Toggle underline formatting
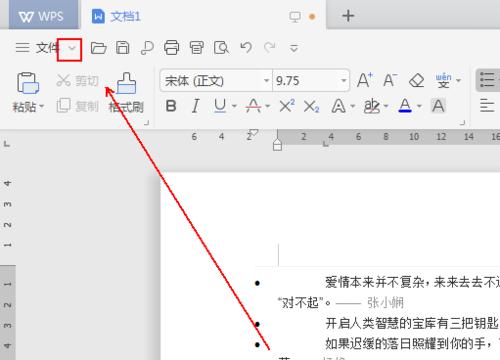500x360 pixels. pyautogui.click(x=220, y=106)
